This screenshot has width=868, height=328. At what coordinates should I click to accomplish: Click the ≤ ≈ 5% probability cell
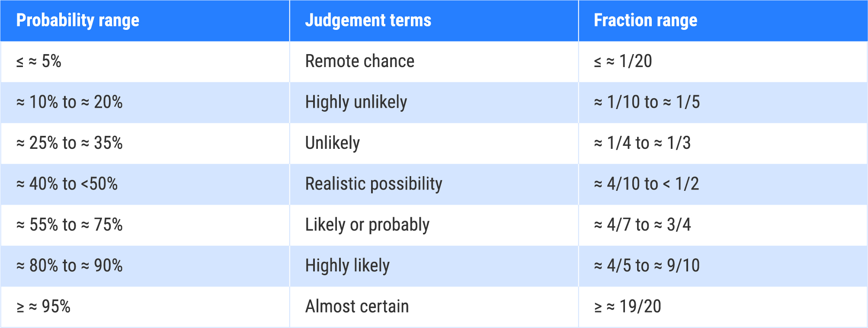tap(145, 61)
